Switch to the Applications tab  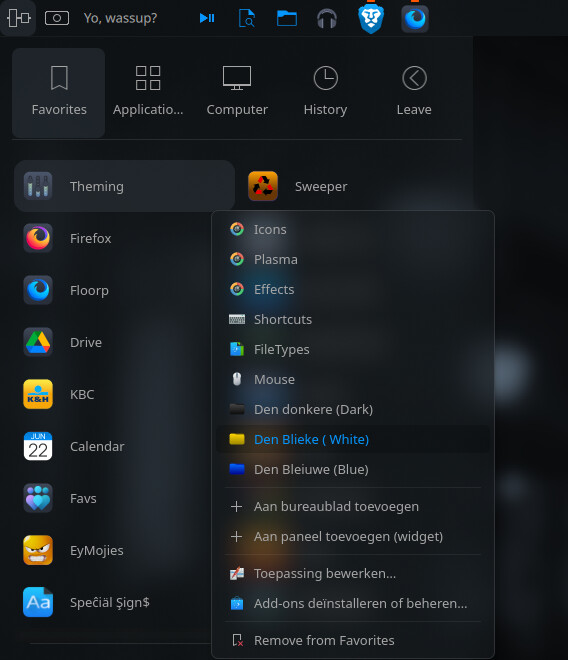tap(148, 93)
